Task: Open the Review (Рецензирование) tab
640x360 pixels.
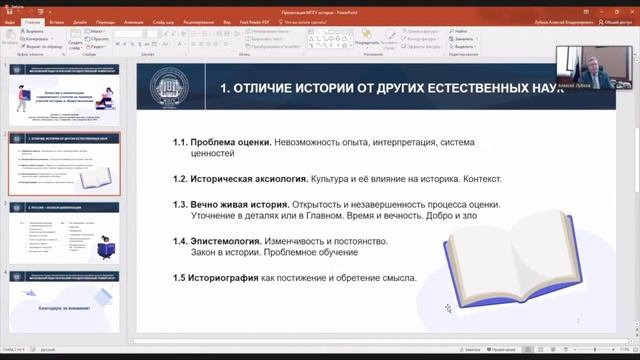Action: (x=199, y=22)
